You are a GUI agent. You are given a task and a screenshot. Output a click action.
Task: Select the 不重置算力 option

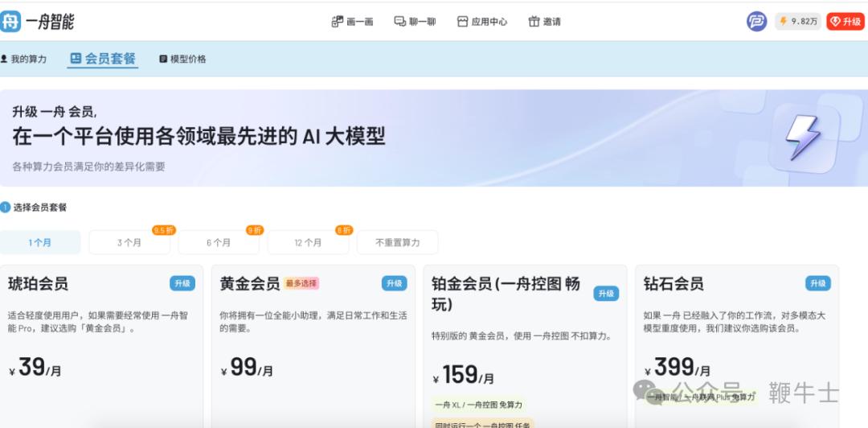tap(398, 242)
